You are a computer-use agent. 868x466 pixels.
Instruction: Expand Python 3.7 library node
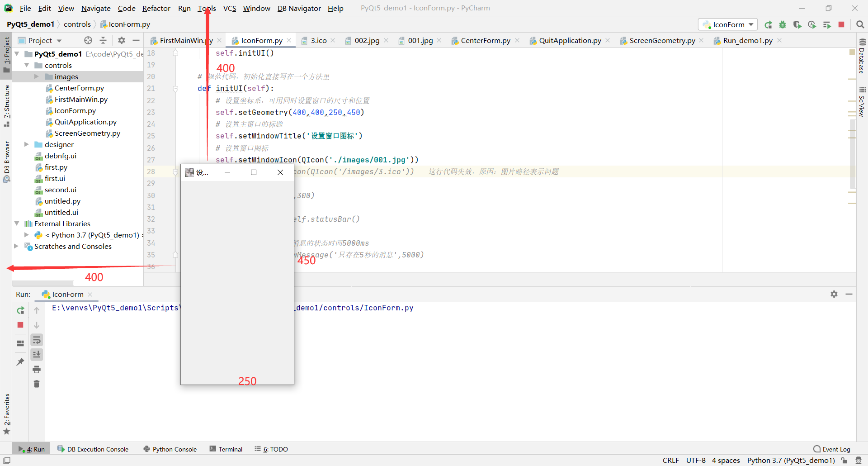coord(27,235)
